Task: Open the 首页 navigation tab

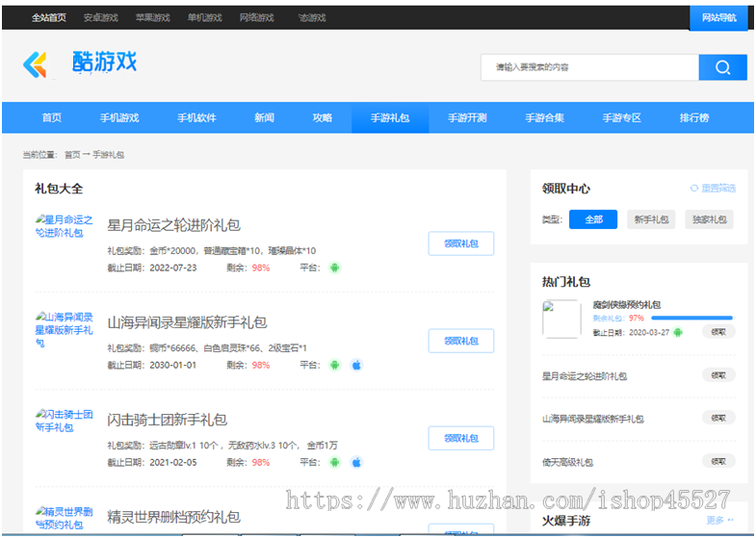Action: click(x=52, y=117)
